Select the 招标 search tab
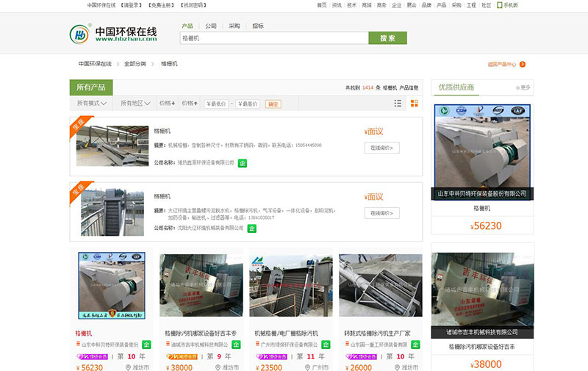 (x=258, y=26)
